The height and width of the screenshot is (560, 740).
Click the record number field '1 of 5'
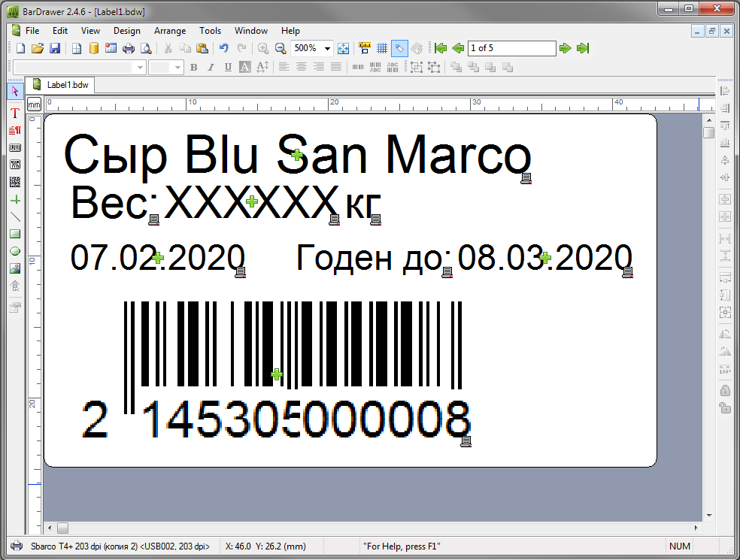511,48
